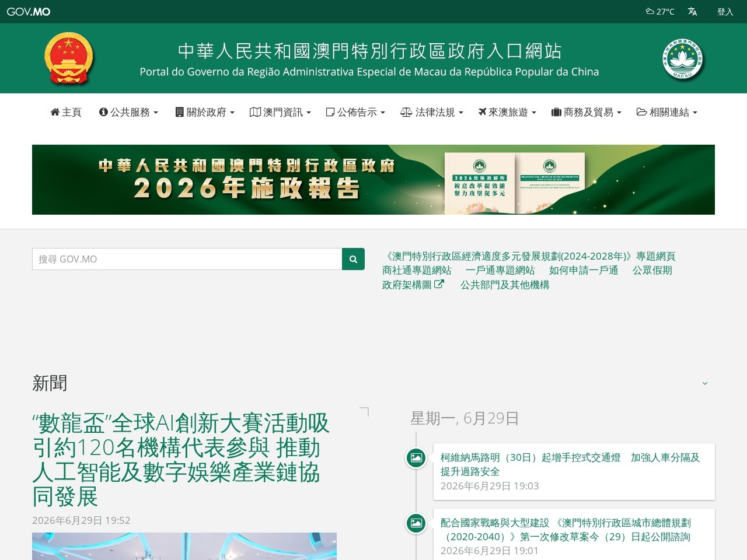This screenshot has width=747, height=560.
Task: Open 經濟適度多元發展規劃 專題網頁 link
Action: [x=529, y=256]
